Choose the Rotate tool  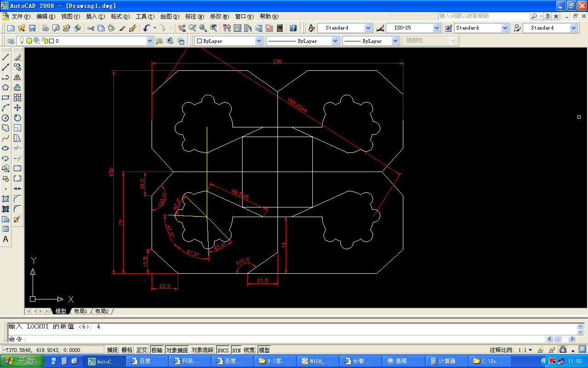[17, 118]
